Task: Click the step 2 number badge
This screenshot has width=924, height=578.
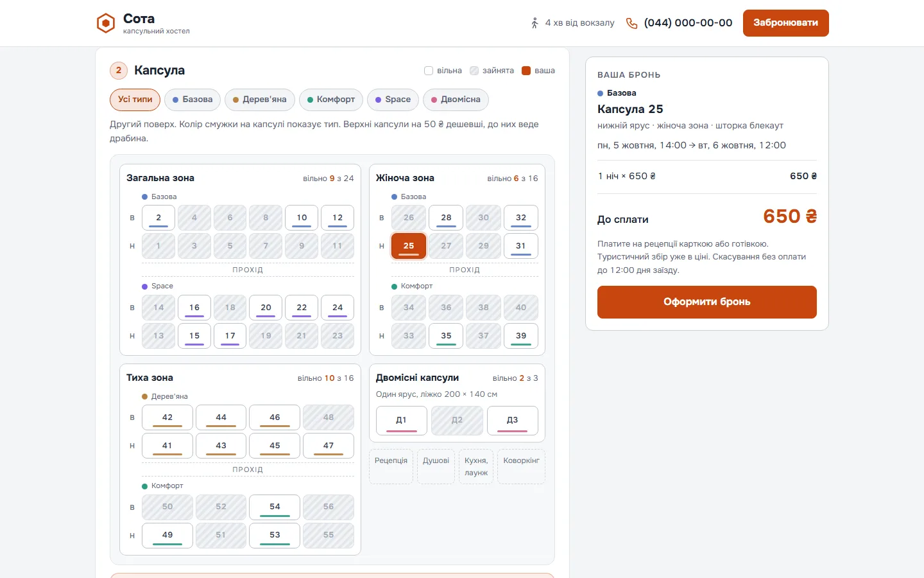Action: [x=119, y=71]
